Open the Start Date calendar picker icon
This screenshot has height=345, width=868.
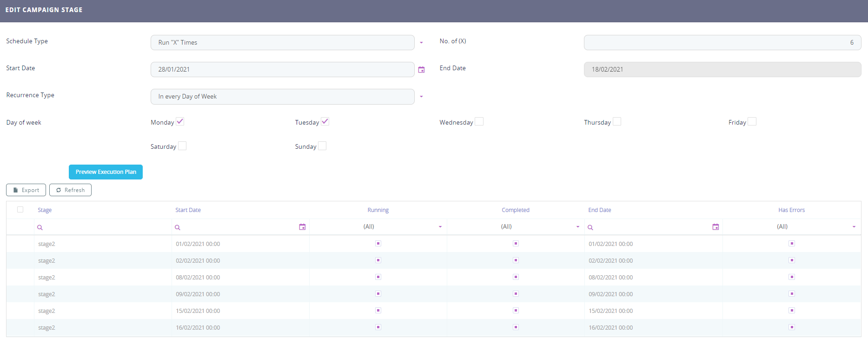pyautogui.click(x=421, y=70)
